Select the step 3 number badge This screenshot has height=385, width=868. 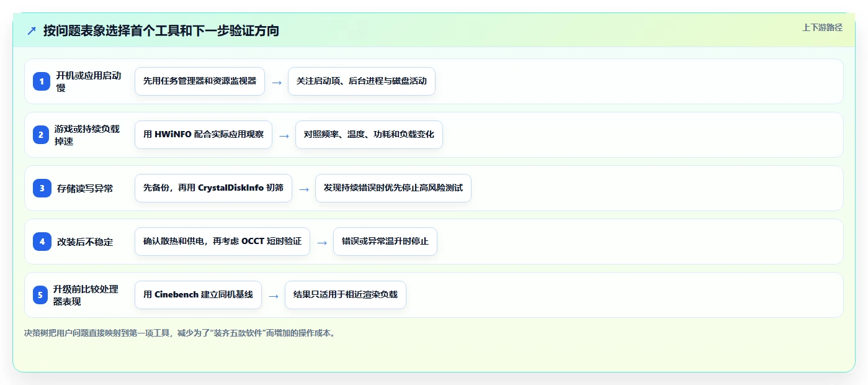pos(42,188)
